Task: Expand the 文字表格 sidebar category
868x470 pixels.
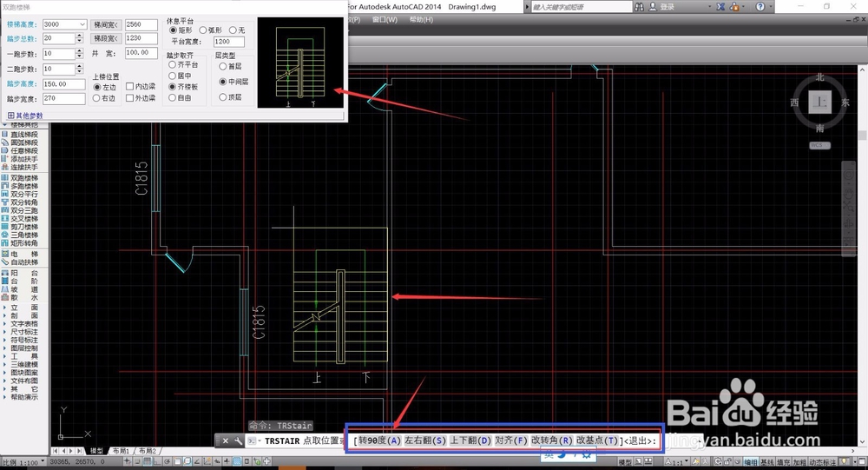Action: pyautogui.click(x=20, y=324)
